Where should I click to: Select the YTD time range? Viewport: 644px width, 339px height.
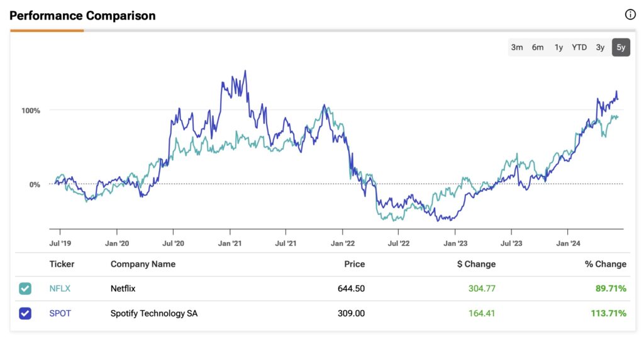tap(579, 47)
